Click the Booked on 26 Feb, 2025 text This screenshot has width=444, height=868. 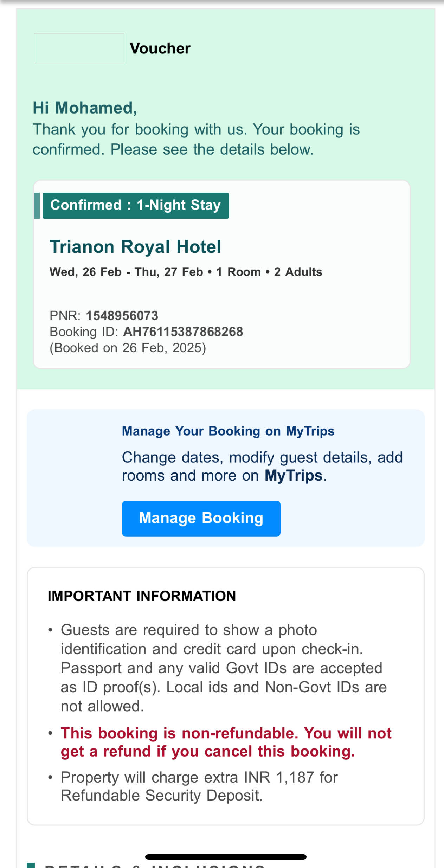pyautogui.click(x=128, y=348)
